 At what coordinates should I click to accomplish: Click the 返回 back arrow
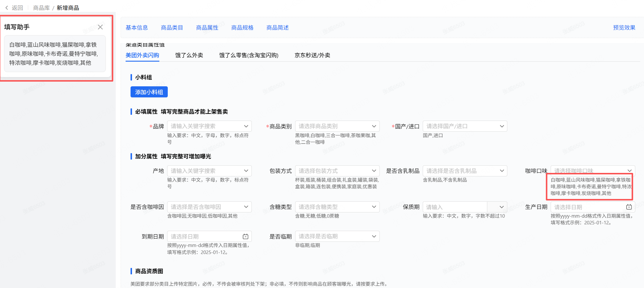tap(7, 8)
